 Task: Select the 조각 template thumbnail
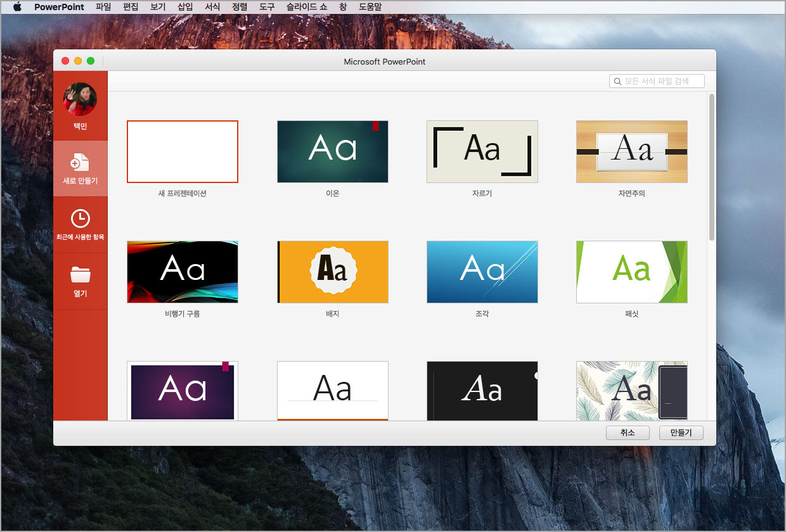pyautogui.click(x=482, y=272)
